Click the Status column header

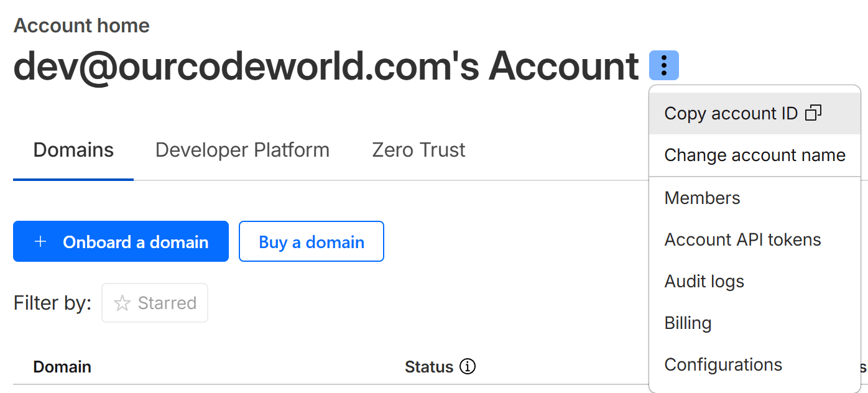429,367
